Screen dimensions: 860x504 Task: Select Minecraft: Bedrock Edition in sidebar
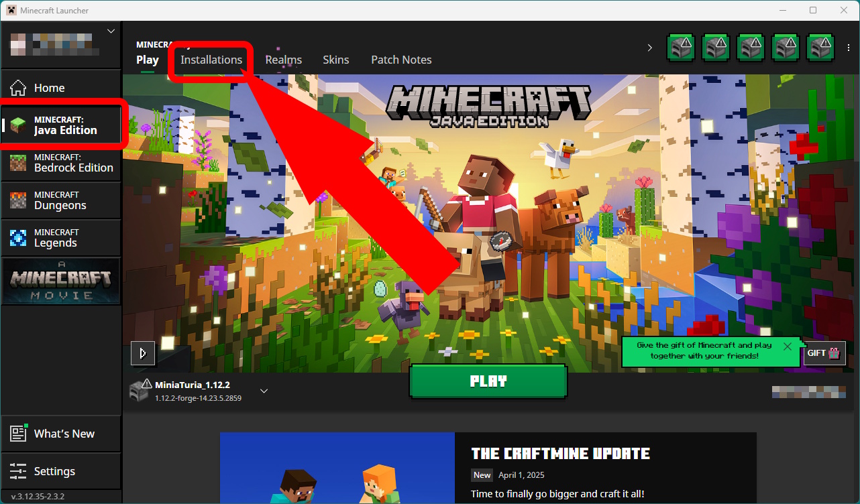click(60, 162)
